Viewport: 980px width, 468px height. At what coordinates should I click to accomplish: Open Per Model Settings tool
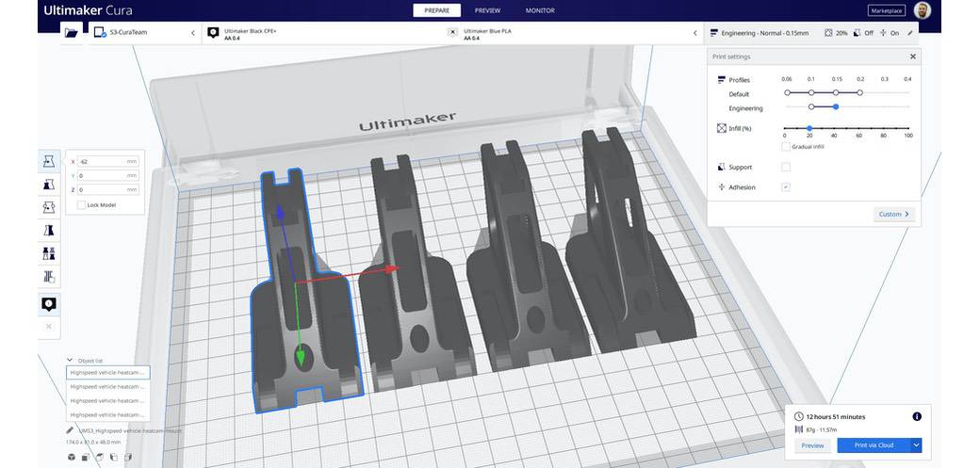point(49,253)
